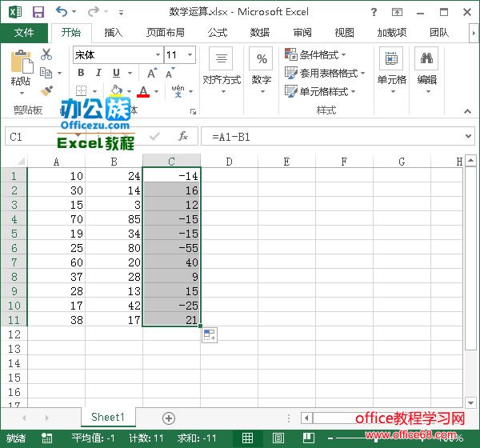Screen dimensions: 480x448
Task: Expand the formula bar with chevron
Action: [468, 136]
